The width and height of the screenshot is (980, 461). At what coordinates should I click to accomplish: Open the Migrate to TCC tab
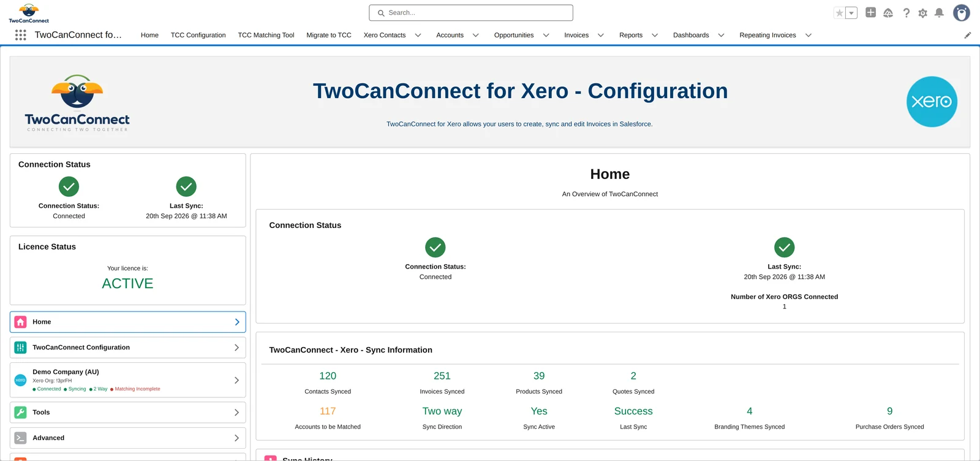329,36
